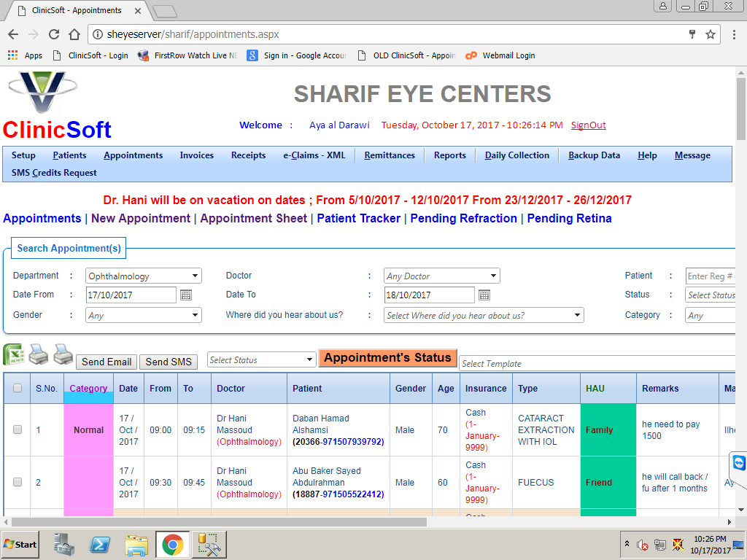Screen dimensions: 747x560
Task: Click the SignOut link
Action: 588,125
